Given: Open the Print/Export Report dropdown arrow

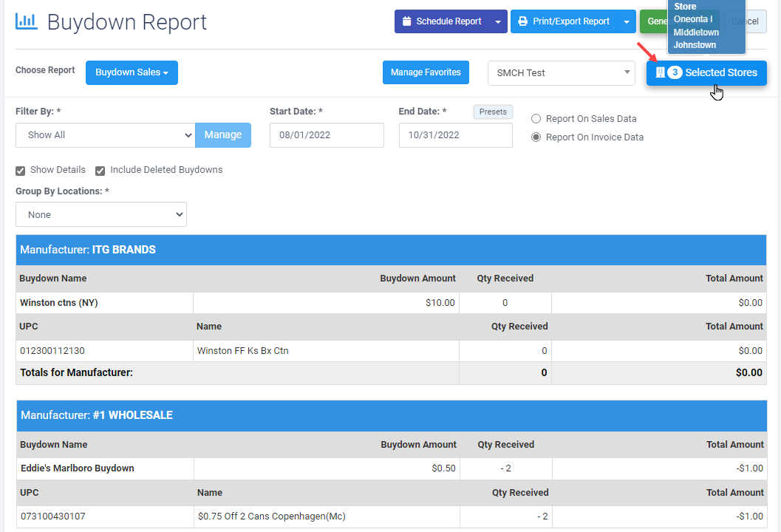Looking at the screenshot, I should (627, 21).
